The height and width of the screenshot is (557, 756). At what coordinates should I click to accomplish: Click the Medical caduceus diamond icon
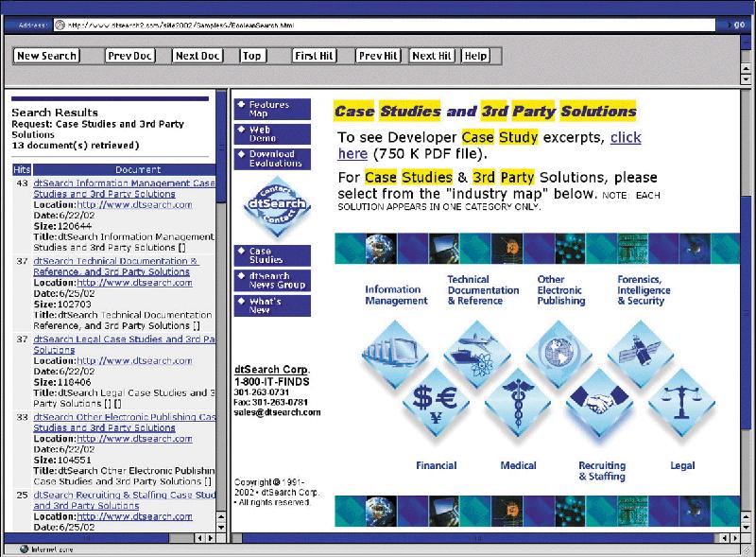tap(518, 403)
